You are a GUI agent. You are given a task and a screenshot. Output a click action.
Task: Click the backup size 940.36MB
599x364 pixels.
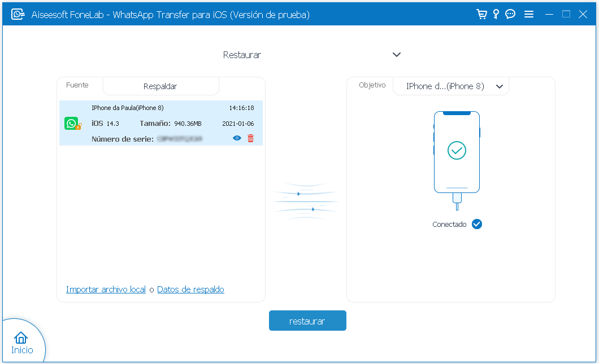pyautogui.click(x=188, y=124)
